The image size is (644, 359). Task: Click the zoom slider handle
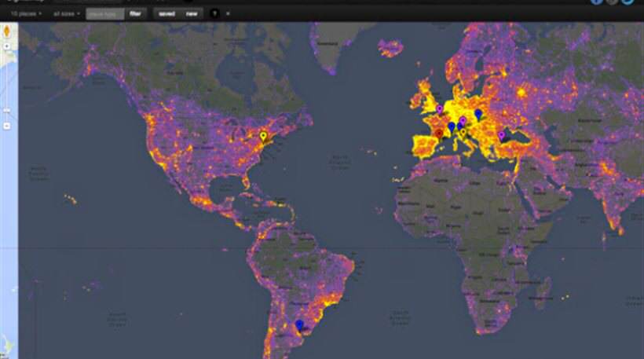(x=7, y=111)
